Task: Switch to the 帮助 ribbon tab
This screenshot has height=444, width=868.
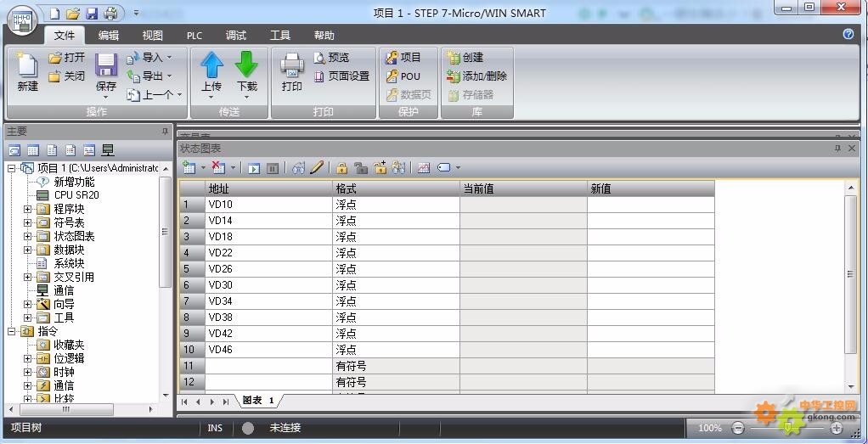Action: click(x=324, y=36)
